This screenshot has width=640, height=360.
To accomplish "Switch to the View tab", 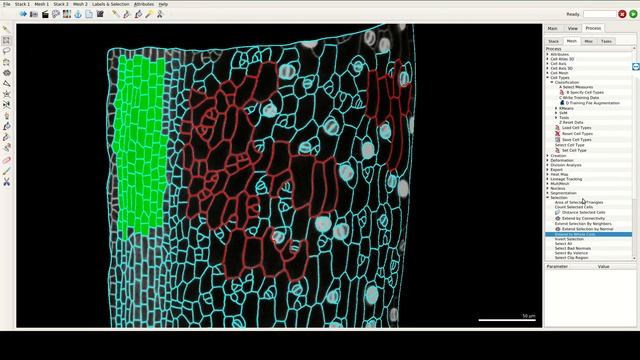I will click(573, 29).
